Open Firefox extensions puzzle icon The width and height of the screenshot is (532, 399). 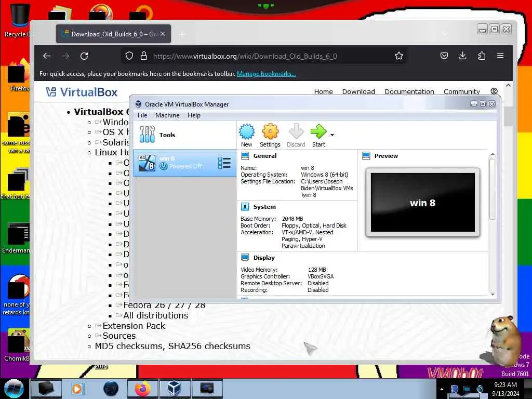pyautogui.click(x=482, y=56)
